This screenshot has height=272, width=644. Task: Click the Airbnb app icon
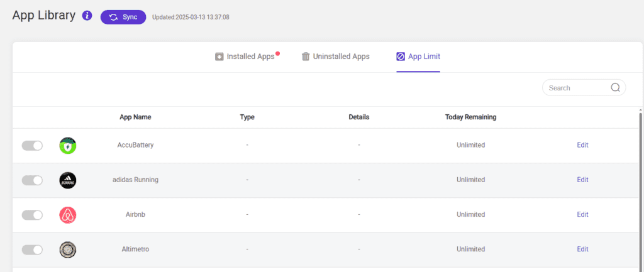click(68, 215)
